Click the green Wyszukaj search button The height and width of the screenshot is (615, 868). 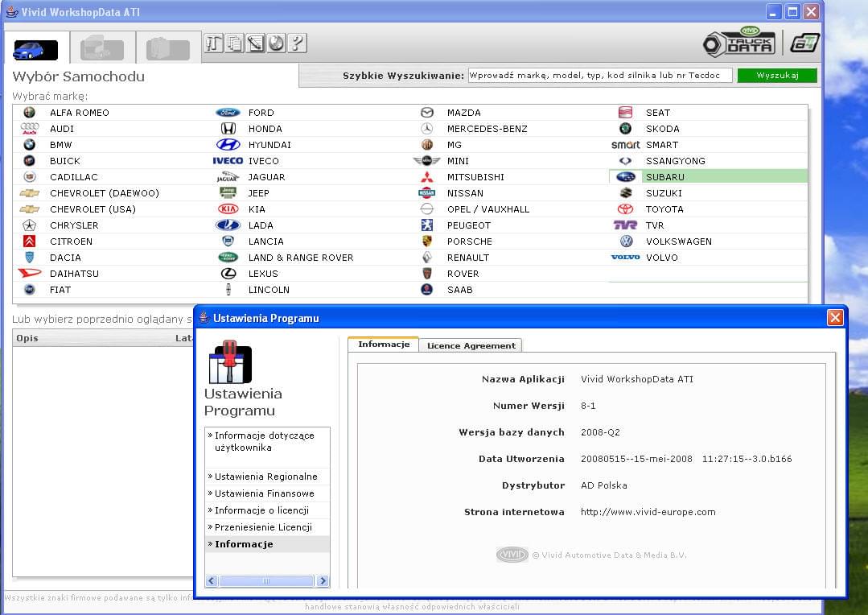coord(777,76)
